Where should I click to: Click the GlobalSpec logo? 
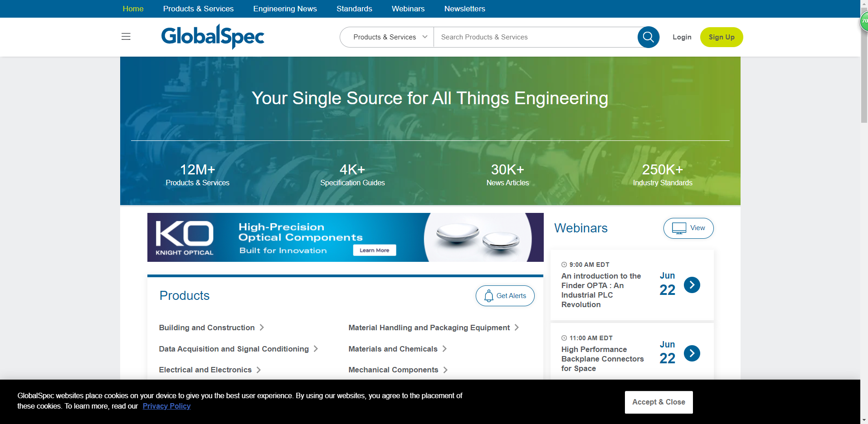(x=213, y=37)
